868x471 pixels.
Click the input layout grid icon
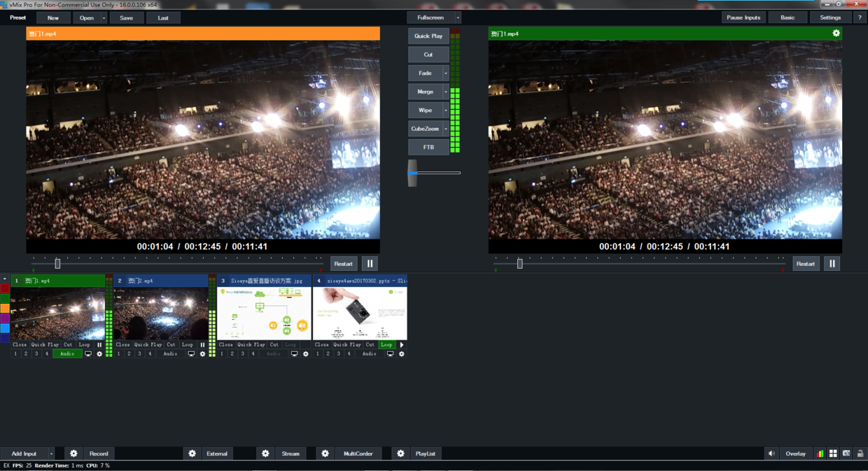point(833,454)
